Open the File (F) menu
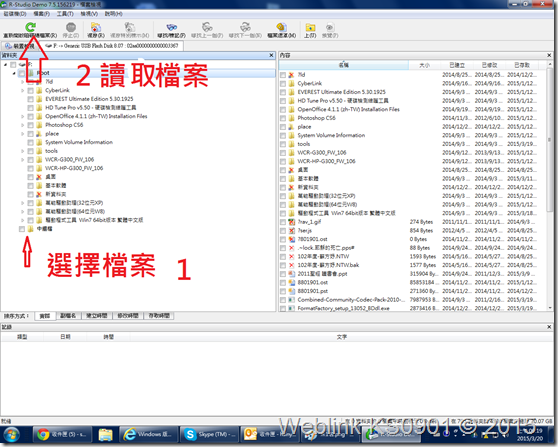 coord(42,14)
